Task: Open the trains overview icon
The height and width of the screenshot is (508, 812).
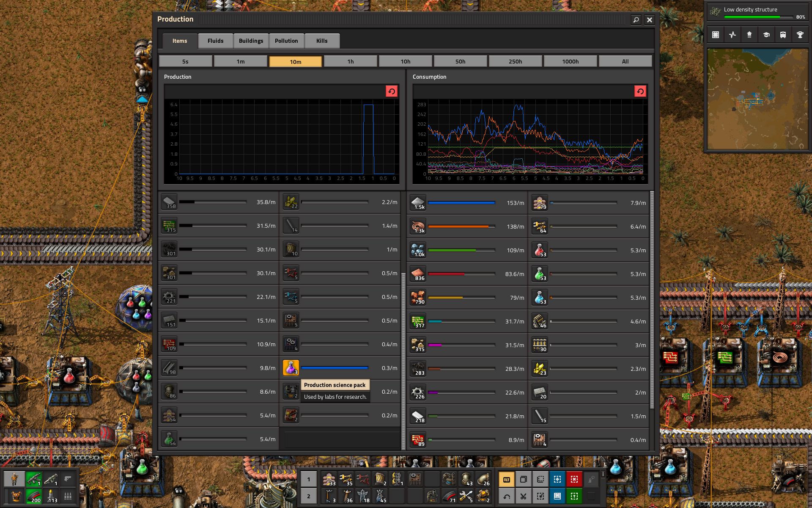Action: tap(783, 35)
